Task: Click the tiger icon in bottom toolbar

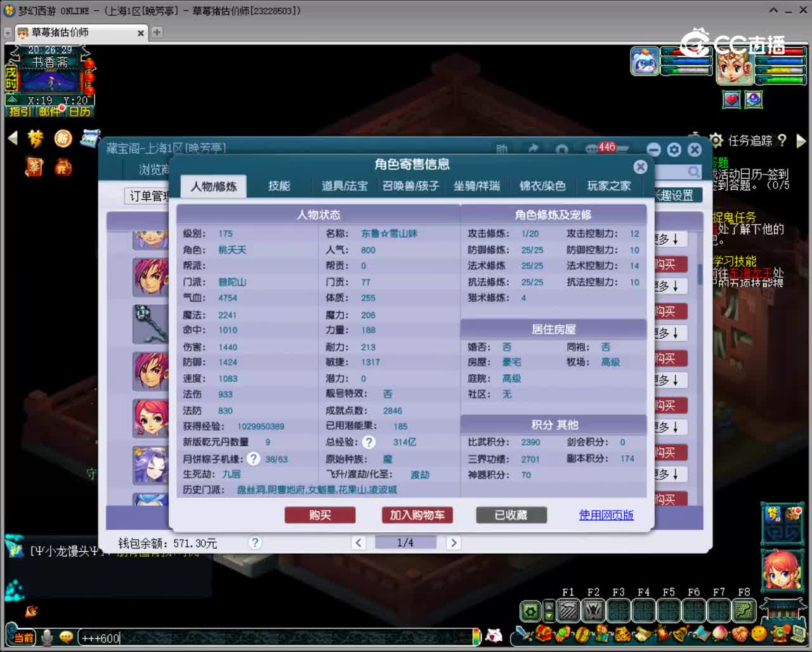Action: point(624,633)
